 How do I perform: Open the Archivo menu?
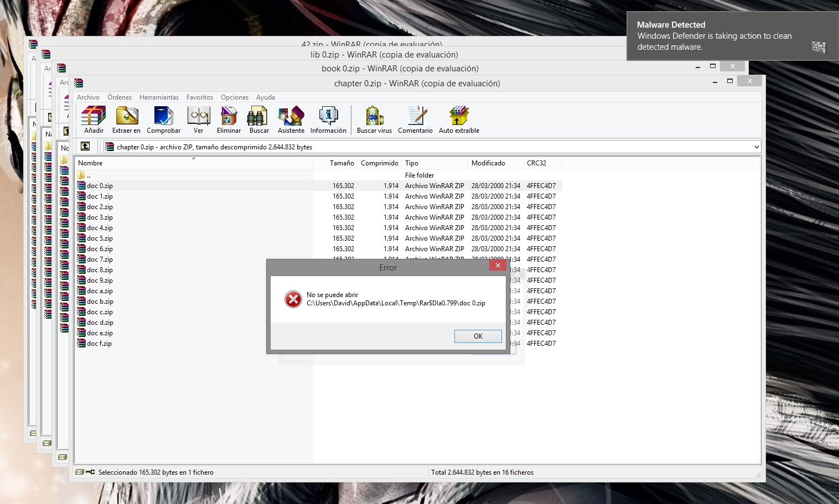(88, 97)
